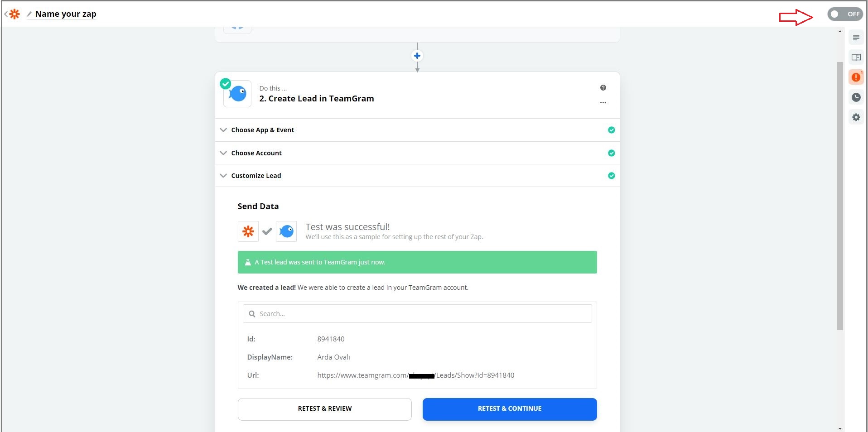Click the flask icon in green test banner
The image size is (868, 432).
[x=248, y=262]
